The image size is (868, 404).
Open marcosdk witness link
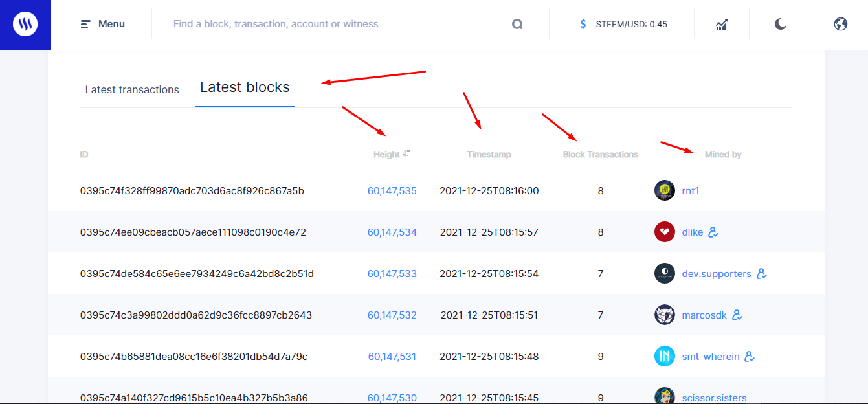point(704,315)
